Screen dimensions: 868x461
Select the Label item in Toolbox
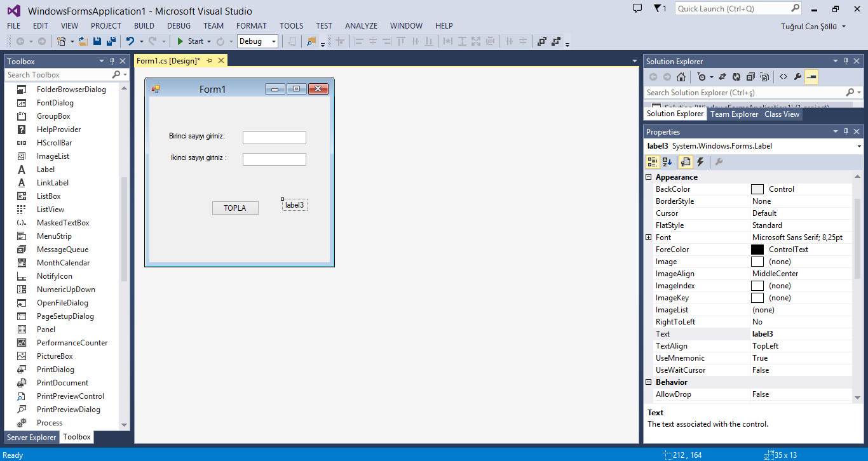click(46, 170)
